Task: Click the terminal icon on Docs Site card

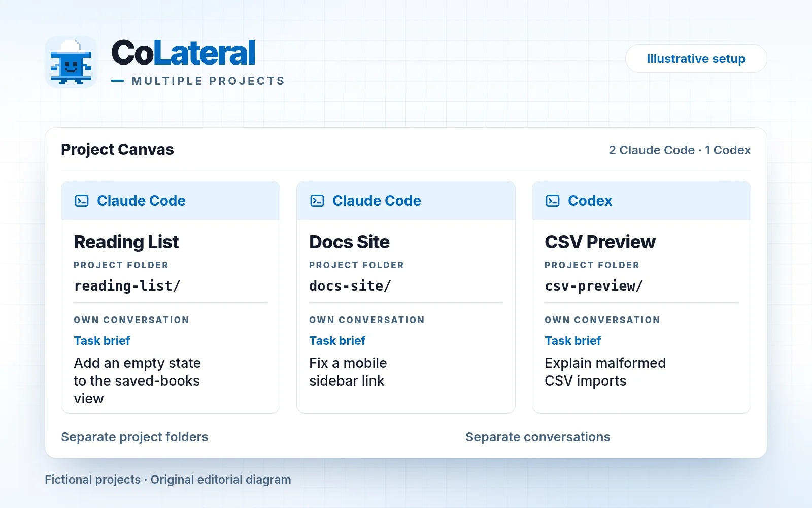Action: coord(317,201)
